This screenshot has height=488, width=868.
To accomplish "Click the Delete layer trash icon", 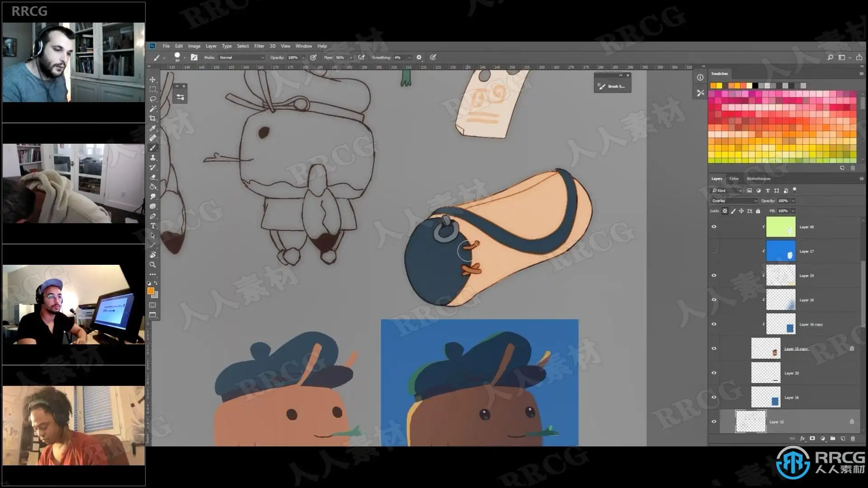I will point(853,438).
